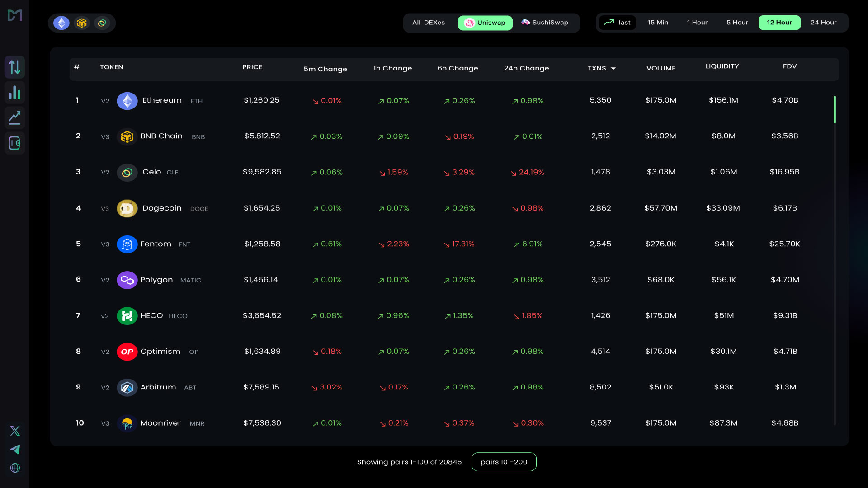Sort by the 1h Change column header
The image size is (868, 488).
(x=392, y=68)
